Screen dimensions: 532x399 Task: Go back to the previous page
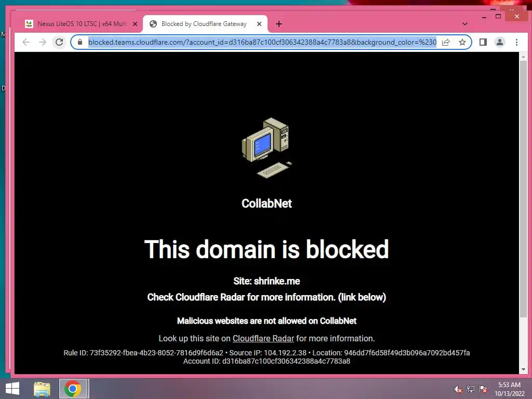(26, 42)
